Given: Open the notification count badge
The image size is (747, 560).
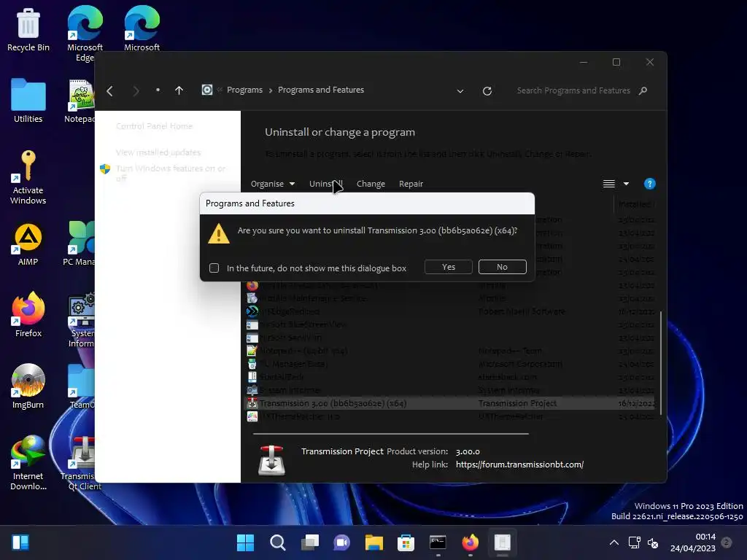Looking at the screenshot, I should click(x=727, y=542).
